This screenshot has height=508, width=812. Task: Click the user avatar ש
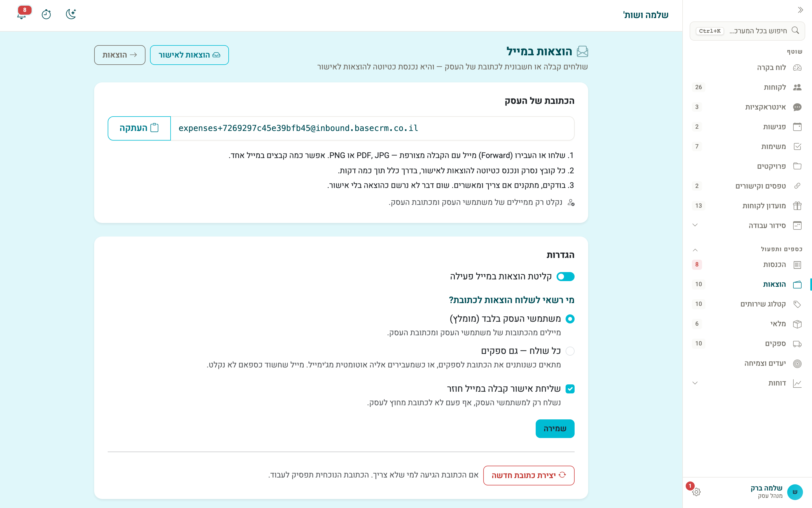795,492
